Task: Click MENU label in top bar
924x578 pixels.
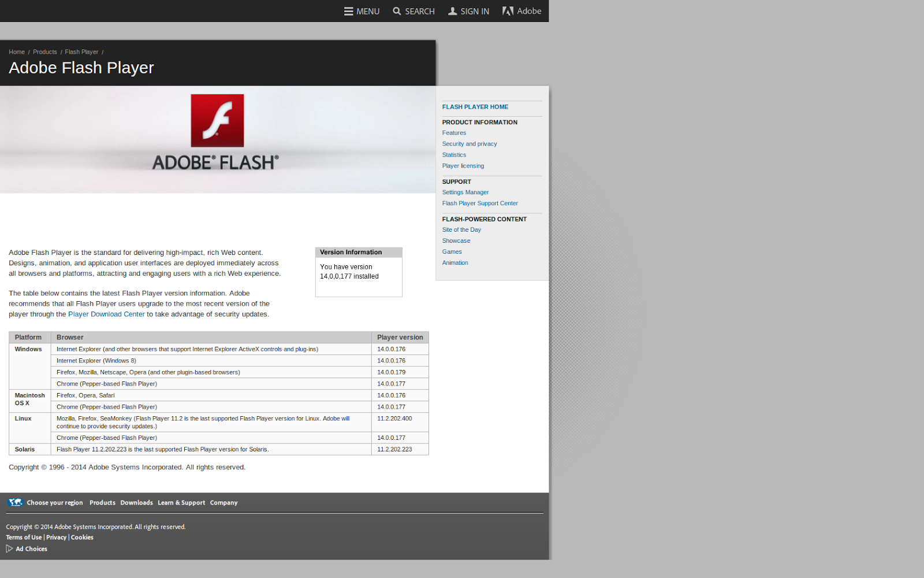Action: (368, 12)
